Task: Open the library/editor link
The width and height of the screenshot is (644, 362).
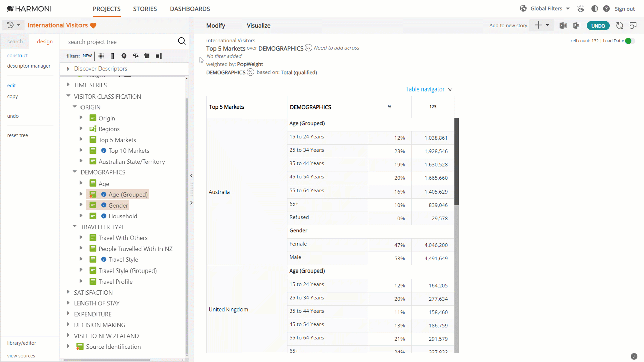Action: point(22,343)
